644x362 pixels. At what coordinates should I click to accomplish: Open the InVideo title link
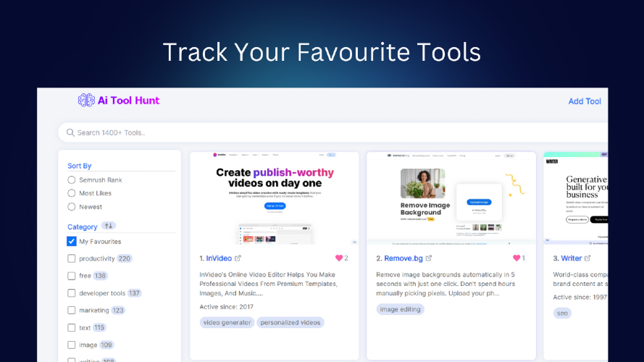(x=219, y=258)
